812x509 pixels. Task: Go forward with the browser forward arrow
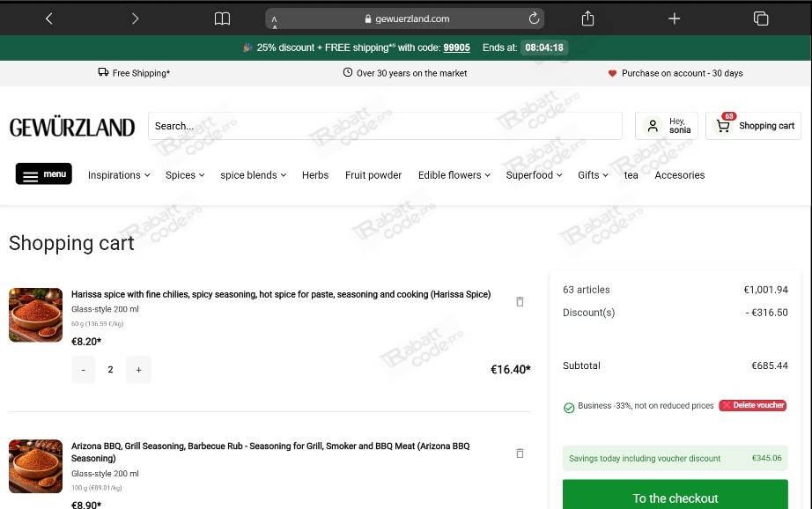click(x=135, y=18)
